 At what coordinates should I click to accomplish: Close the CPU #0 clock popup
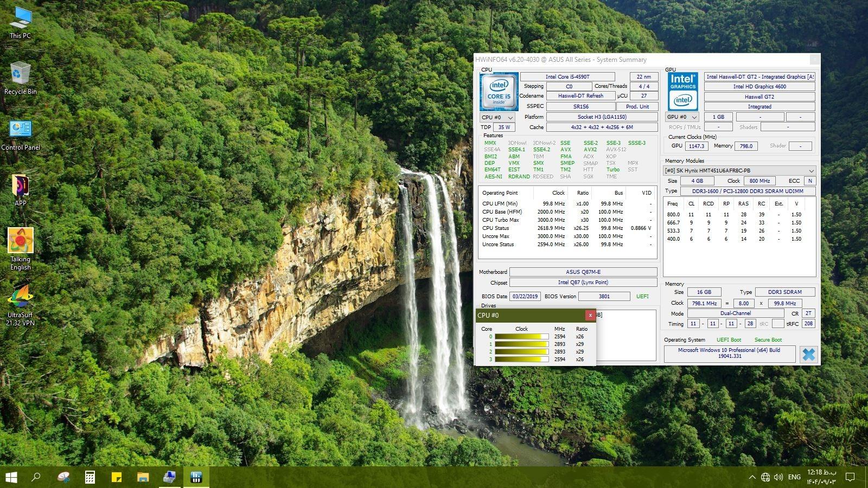590,315
